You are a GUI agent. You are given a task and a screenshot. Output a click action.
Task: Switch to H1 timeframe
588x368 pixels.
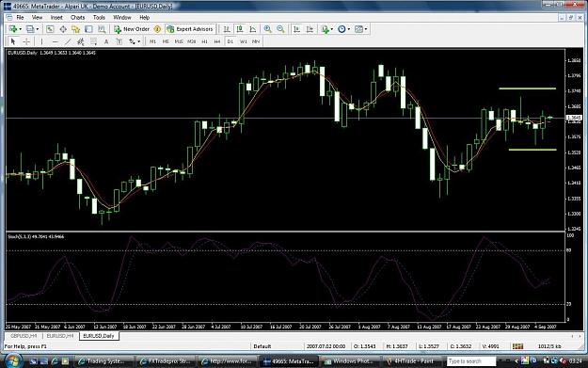click(204, 41)
